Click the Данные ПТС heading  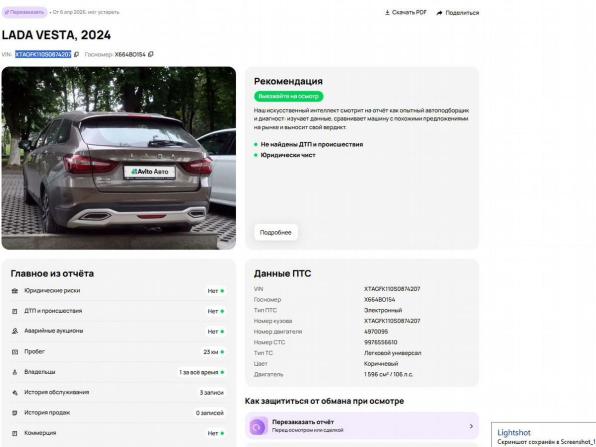pos(282,273)
